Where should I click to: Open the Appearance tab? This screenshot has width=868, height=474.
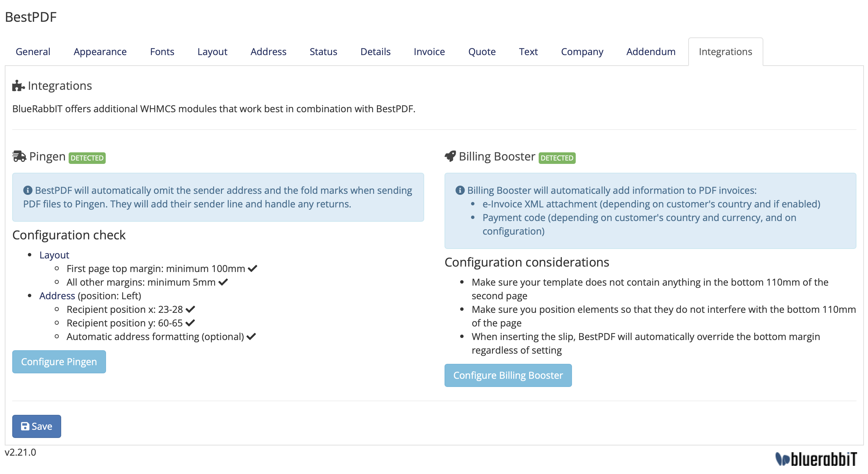pos(100,52)
